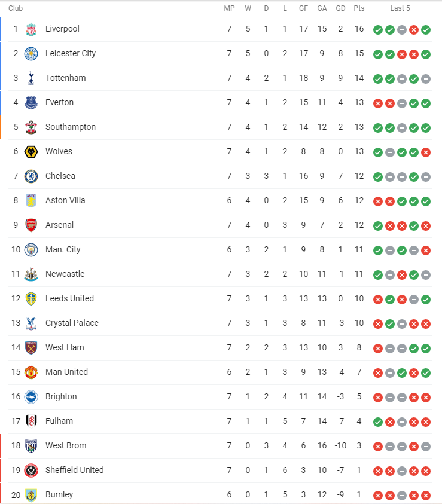
Task: Open the Aston Villa team link
Action: click(65, 200)
